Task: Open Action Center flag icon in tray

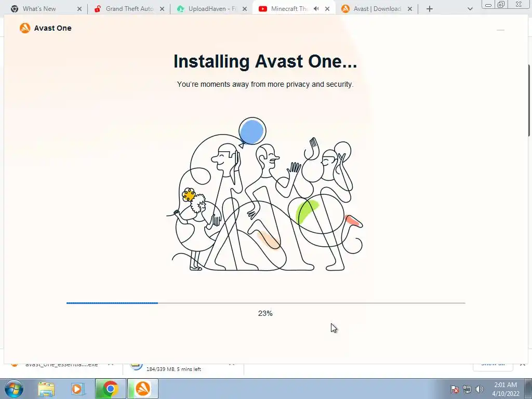Action: [x=455, y=389]
